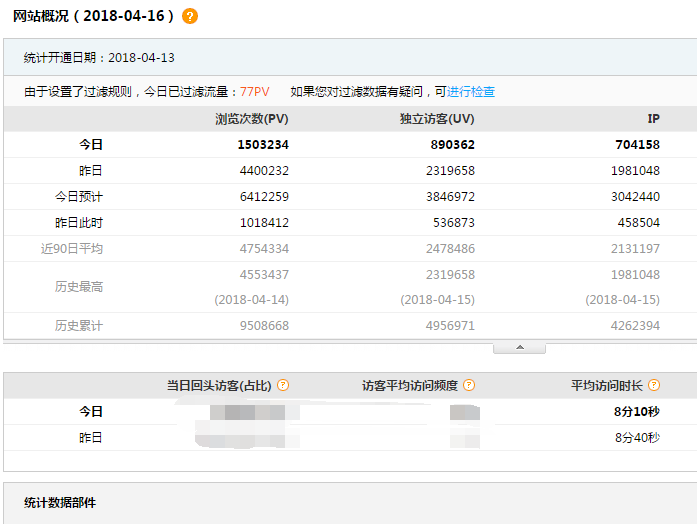Click the 统计数据部件 section header
Image resolution: width=697 pixels, height=524 pixels.
(60, 502)
